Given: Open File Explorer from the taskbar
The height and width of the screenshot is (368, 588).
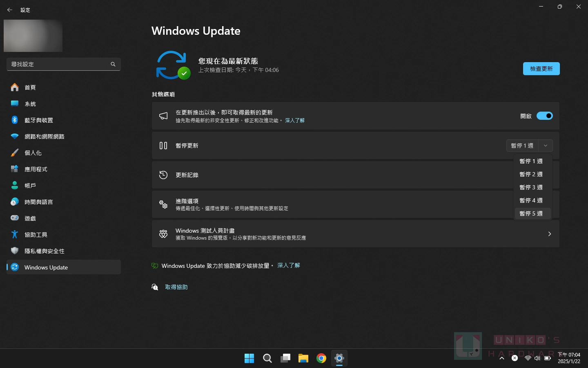Looking at the screenshot, I should pos(303,359).
